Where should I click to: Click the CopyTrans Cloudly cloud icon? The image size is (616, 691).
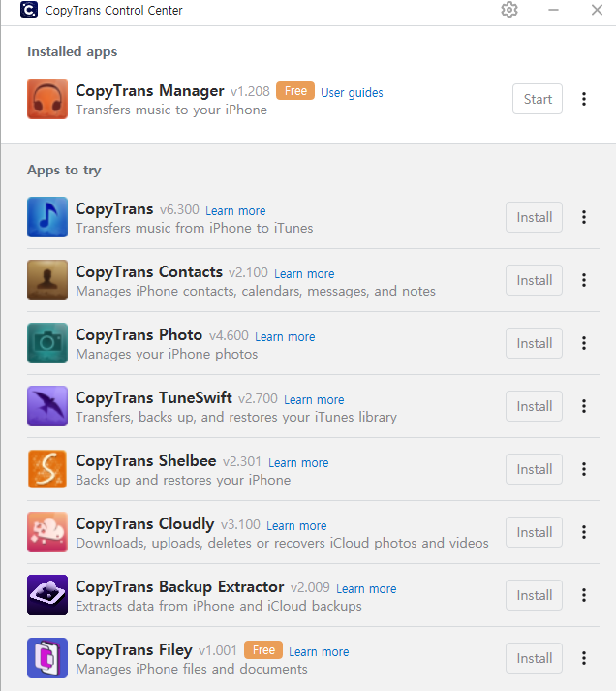pos(47,532)
